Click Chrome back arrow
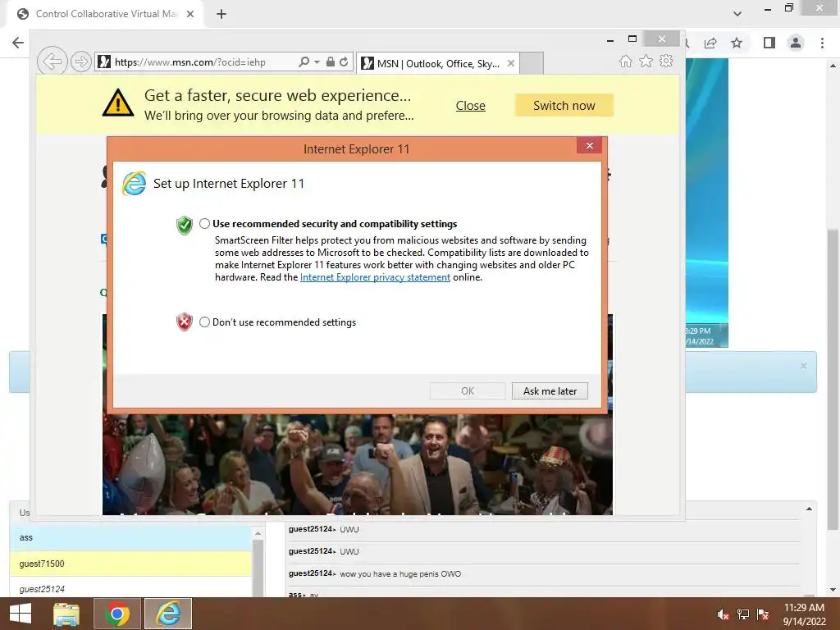This screenshot has height=630, width=840. pyautogui.click(x=18, y=43)
